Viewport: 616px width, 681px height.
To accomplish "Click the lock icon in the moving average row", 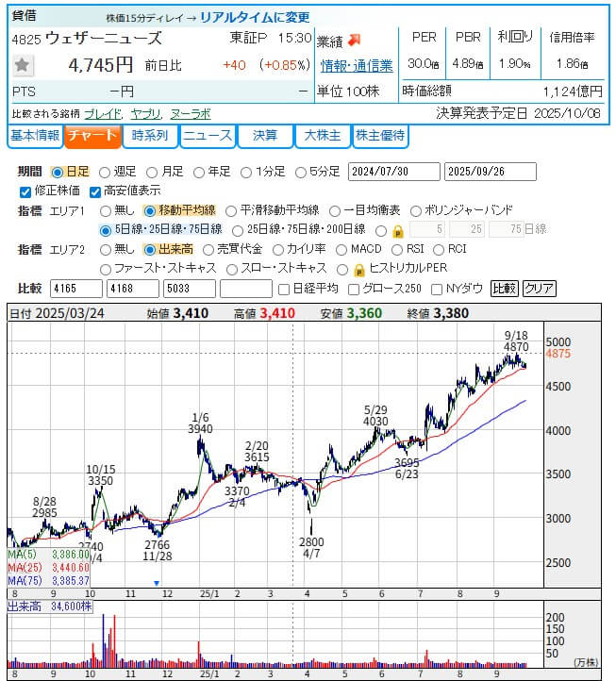I will click(x=398, y=230).
